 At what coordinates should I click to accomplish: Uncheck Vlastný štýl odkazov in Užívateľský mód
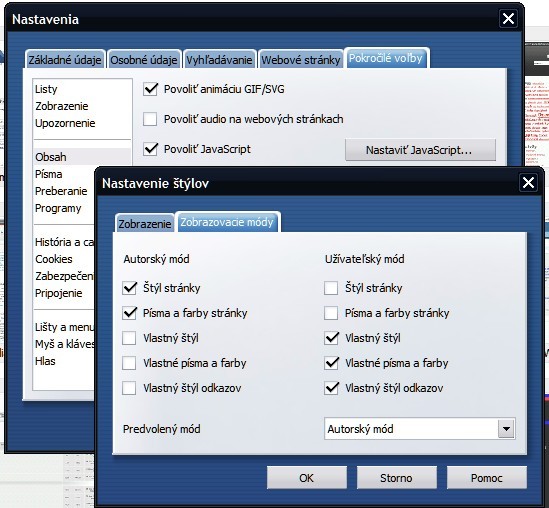[331, 388]
